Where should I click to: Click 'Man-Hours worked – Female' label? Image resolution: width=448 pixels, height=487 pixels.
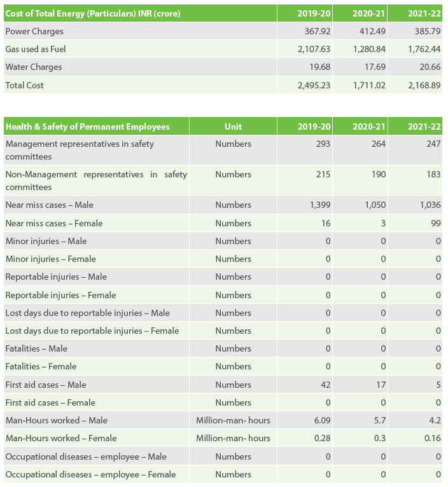click(61, 439)
